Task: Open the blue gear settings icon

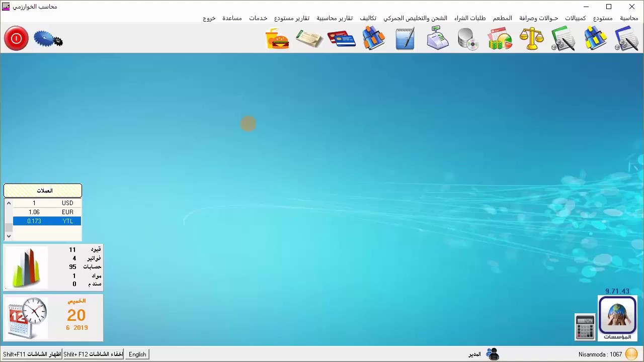Action: click(x=48, y=39)
